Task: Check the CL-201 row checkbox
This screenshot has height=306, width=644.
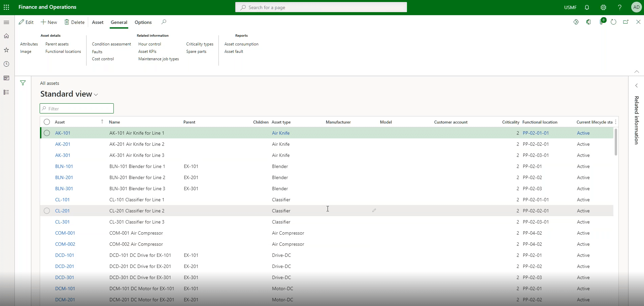Action: 47,211
